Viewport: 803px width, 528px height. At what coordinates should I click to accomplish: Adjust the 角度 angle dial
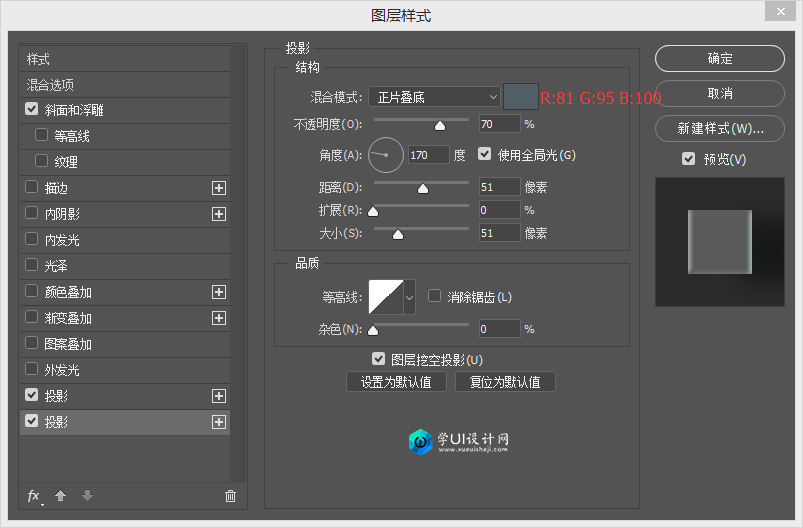(386, 155)
